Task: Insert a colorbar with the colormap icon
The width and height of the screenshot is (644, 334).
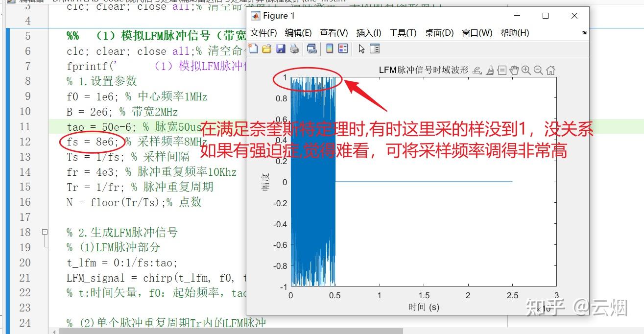Action: 330,48
